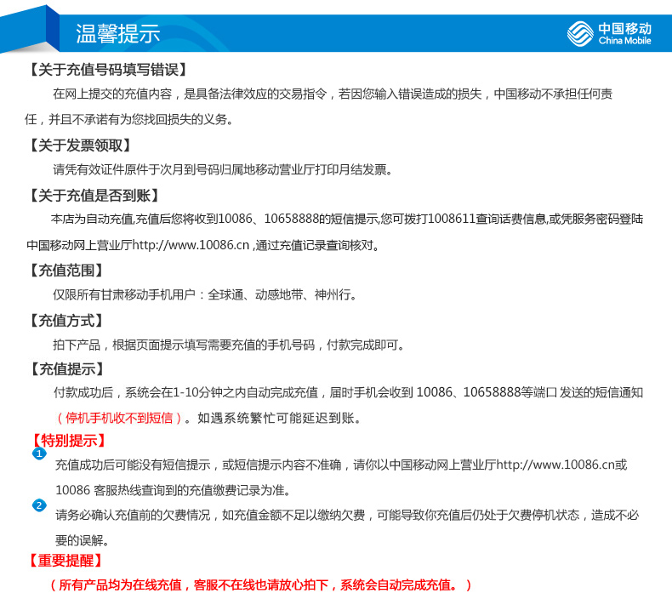Image resolution: width=672 pixels, height=616 pixels.
Task: Click red line 所有产品均为在线充值
Action: (260, 585)
